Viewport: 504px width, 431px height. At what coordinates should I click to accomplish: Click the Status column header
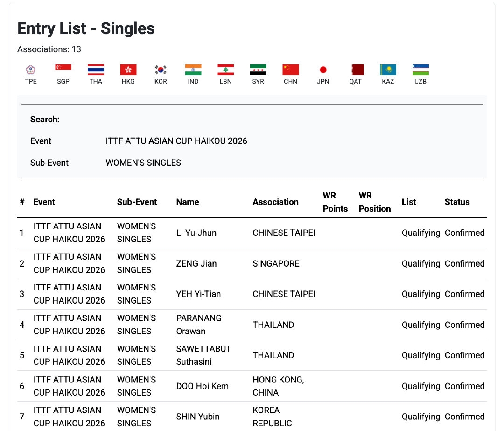457,202
